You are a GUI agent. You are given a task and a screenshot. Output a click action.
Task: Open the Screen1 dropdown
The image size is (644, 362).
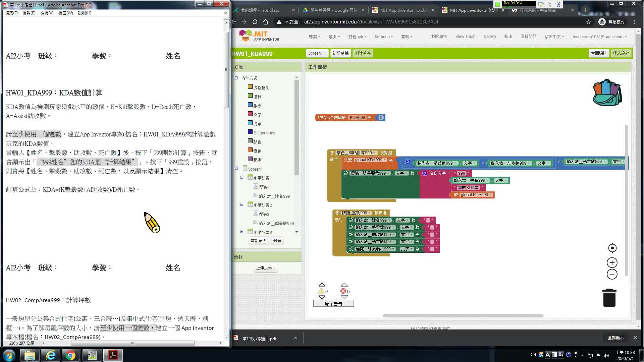pyautogui.click(x=317, y=53)
